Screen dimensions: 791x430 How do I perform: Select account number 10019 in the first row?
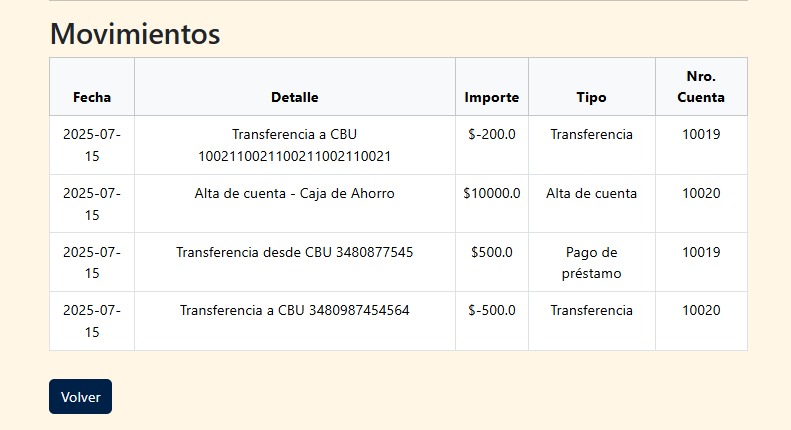tap(701, 134)
